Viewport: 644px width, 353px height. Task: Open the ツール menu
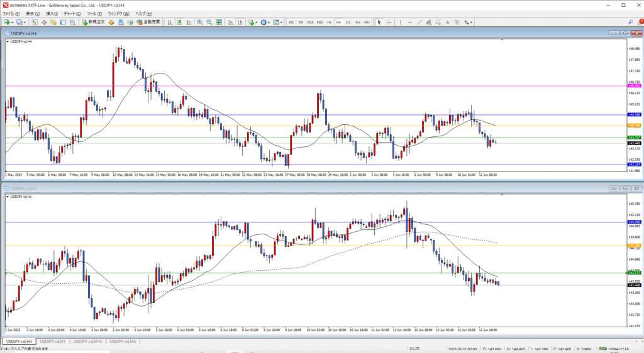pyautogui.click(x=94, y=14)
